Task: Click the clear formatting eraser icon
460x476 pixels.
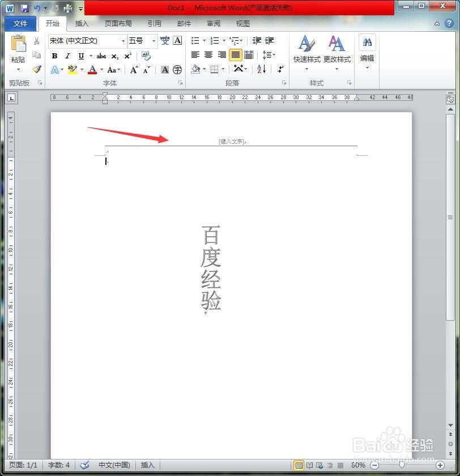Action: (146, 55)
